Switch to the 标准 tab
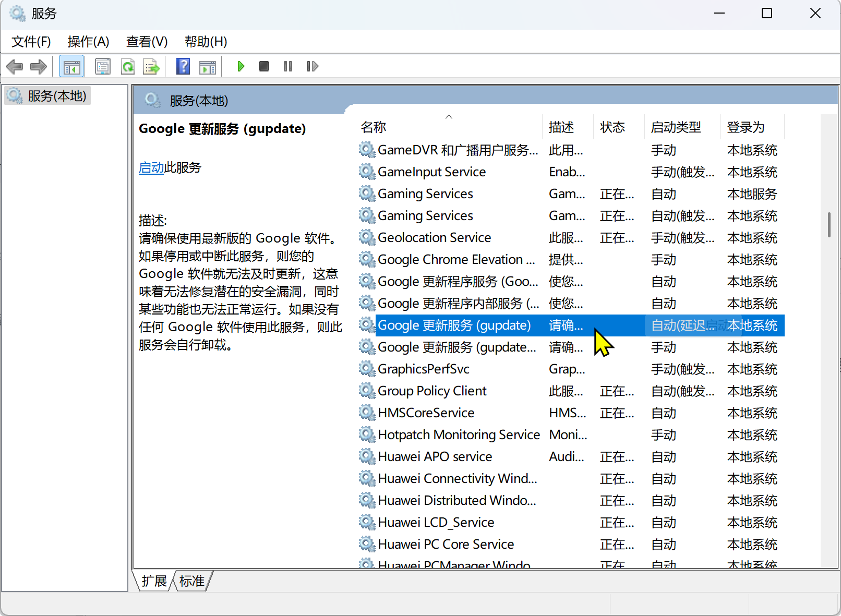This screenshot has height=616, width=841. click(x=192, y=581)
